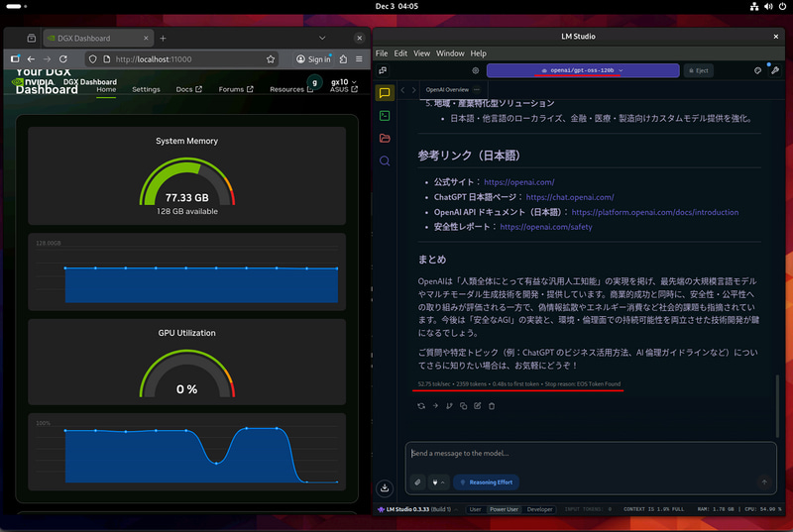Open the File menu in LM Studio

[x=382, y=53]
